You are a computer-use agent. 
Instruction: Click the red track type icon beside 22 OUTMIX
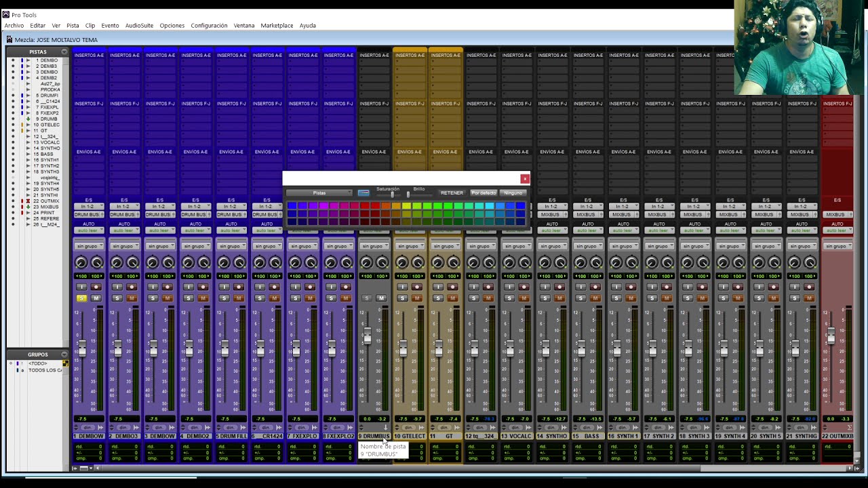click(28, 201)
